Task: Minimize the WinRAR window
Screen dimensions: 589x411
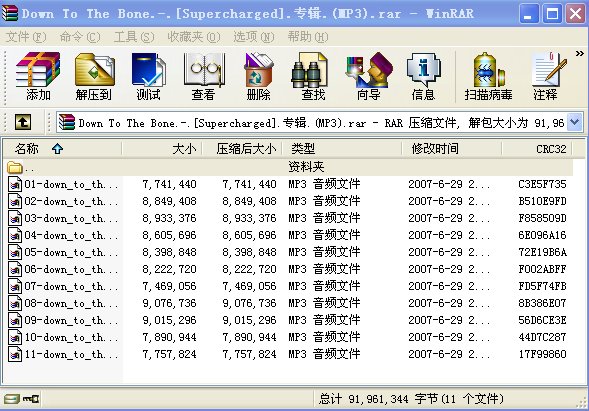Action: click(x=529, y=14)
